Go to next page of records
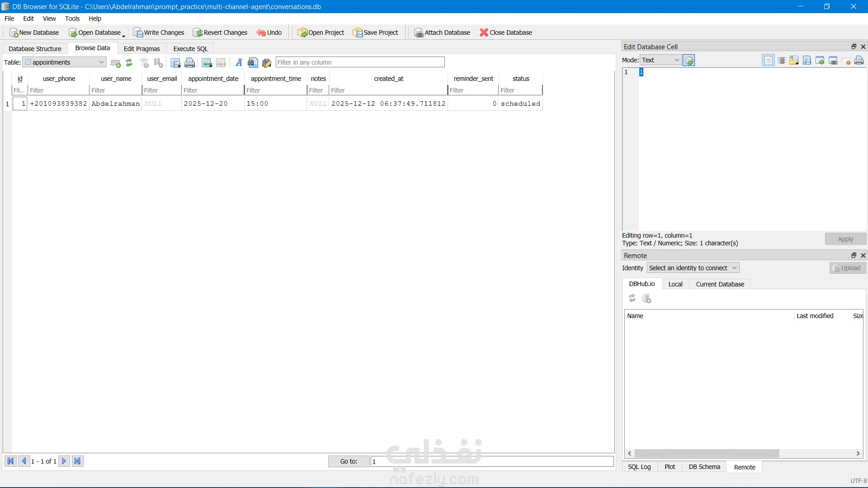Screen dimensions: 868x488 [x=64, y=461]
